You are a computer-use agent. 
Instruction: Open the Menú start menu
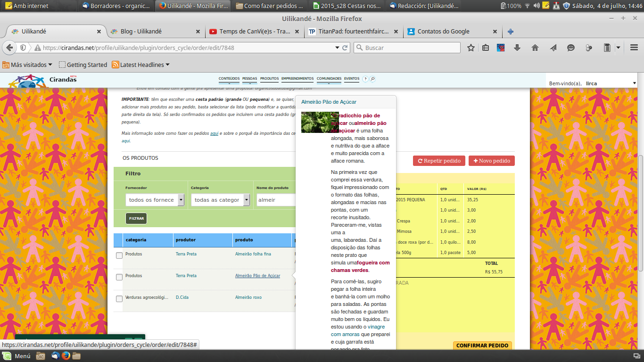pos(17,356)
